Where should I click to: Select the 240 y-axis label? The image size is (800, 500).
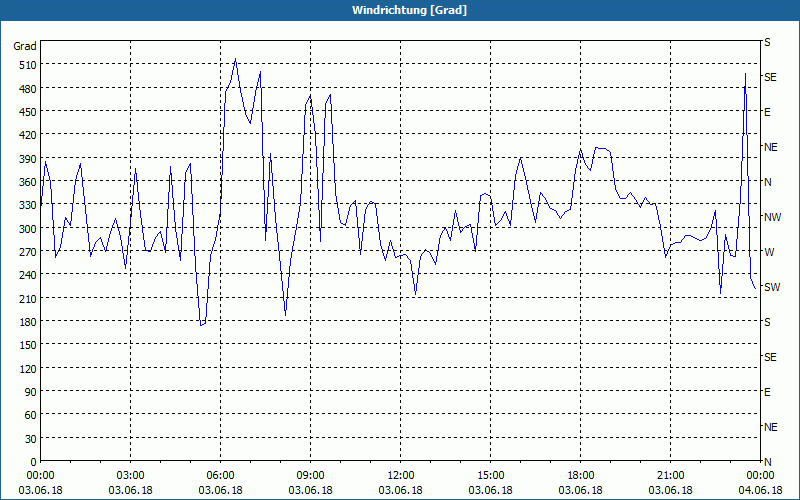[28, 275]
